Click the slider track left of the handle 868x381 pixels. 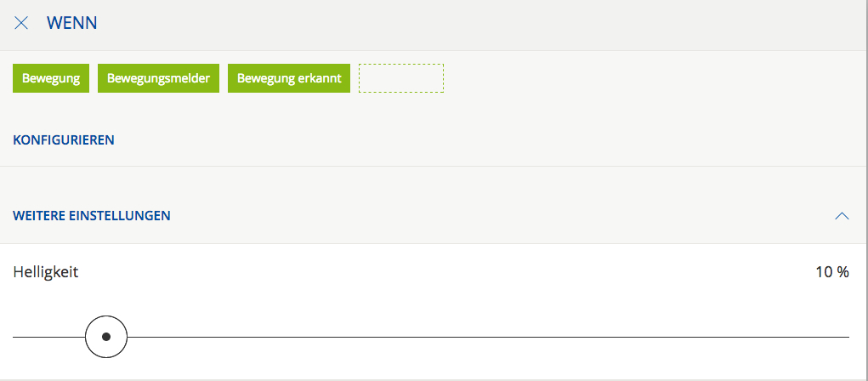(47, 337)
